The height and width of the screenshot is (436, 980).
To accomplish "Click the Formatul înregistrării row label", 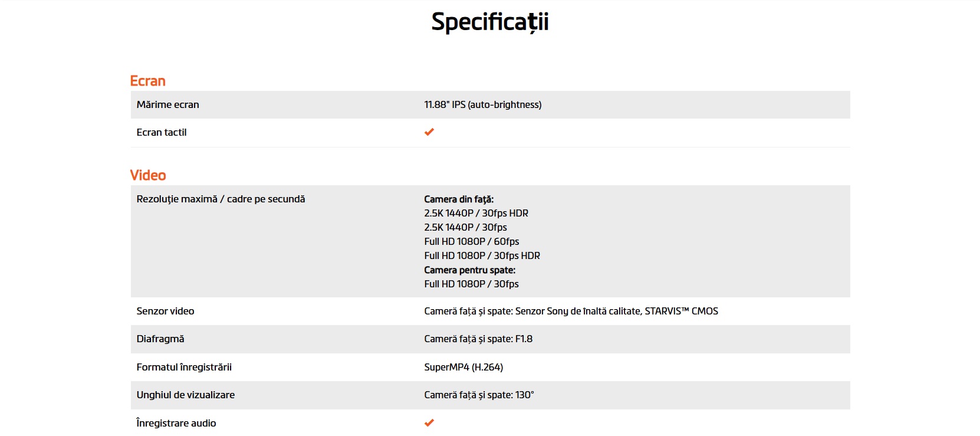I will (x=184, y=367).
